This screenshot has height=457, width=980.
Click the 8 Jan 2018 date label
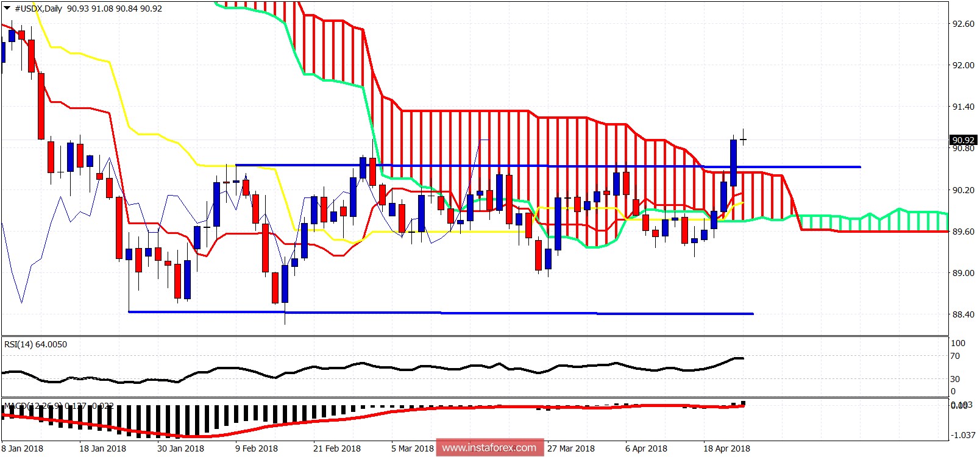pyautogui.click(x=23, y=448)
